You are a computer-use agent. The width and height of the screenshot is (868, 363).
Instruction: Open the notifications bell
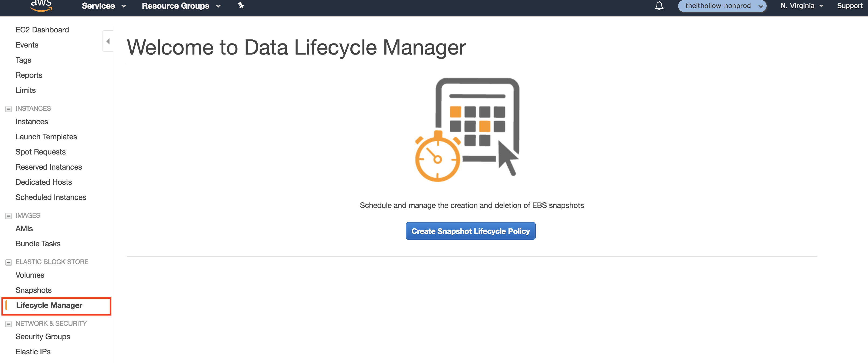point(659,6)
